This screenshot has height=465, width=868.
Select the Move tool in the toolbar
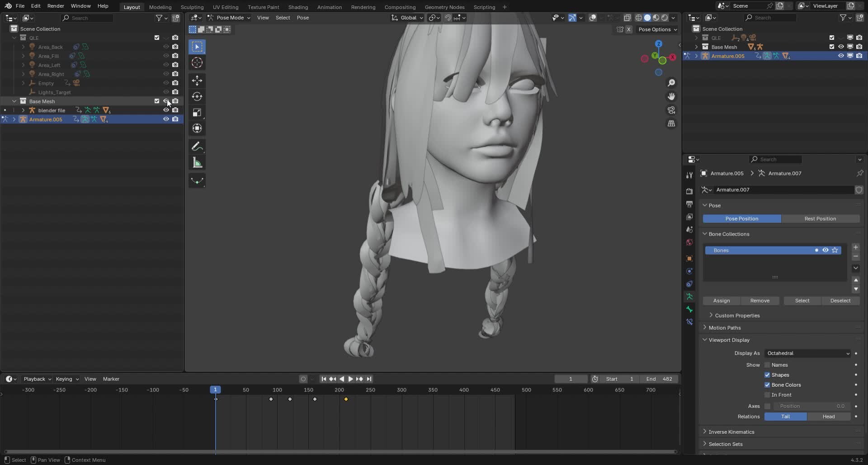[197, 81]
